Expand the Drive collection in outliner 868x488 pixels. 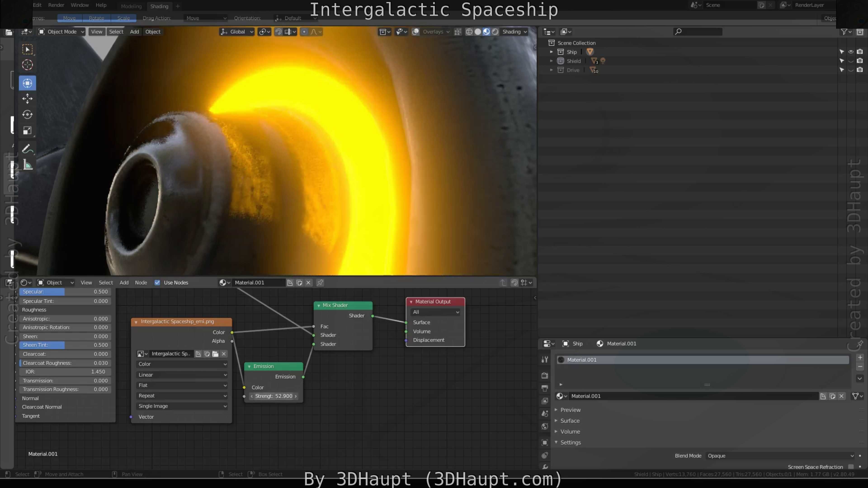pyautogui.click(x=551, y=70)
